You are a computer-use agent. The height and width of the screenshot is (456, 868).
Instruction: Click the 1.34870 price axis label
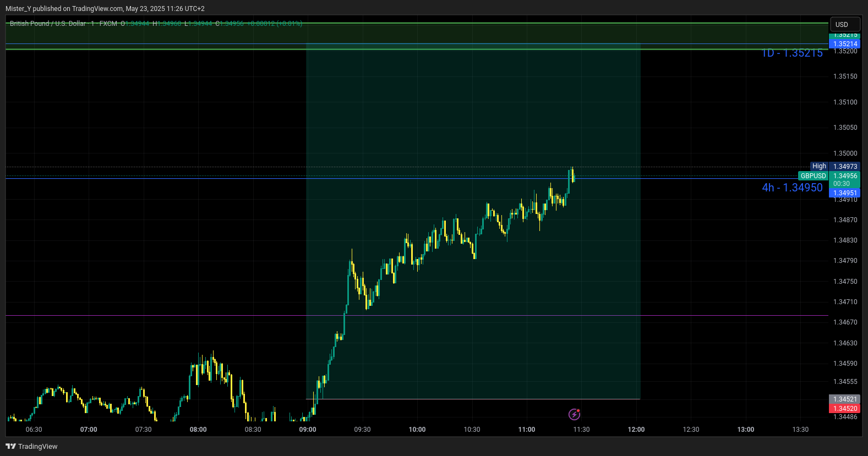[x=845, y=220]
